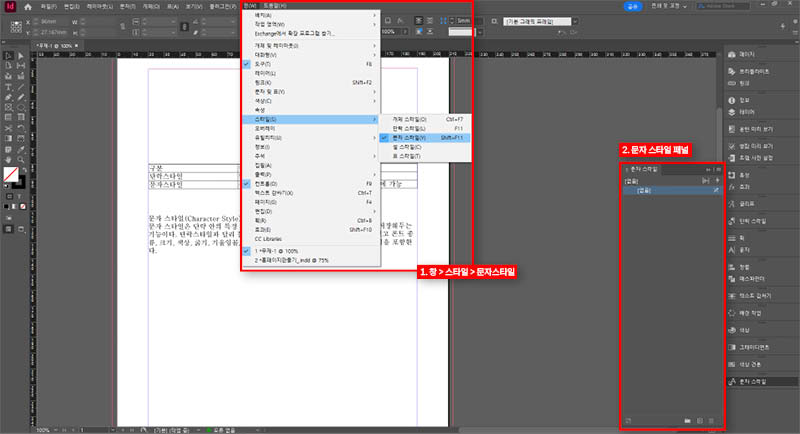Open [기본 그래픽 프레임] object style dropdown
The image size is (800, 434).
tap(575, 21)
